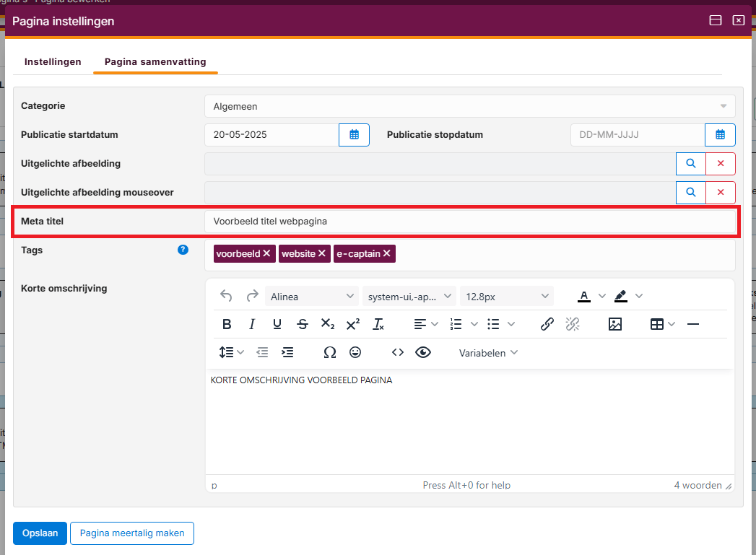Screen dimensions: 756x555
Task: Toggle underline text formatting
Action: [277, 324]
